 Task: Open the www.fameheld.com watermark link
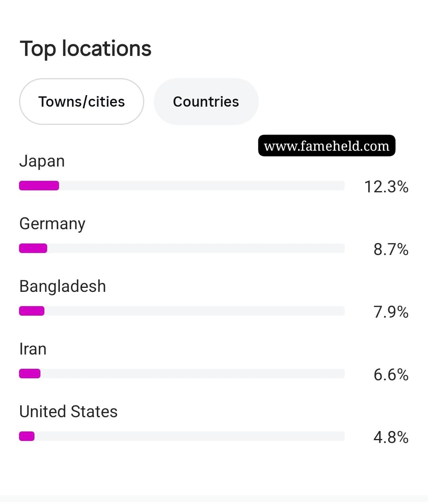tap(327, 146)
